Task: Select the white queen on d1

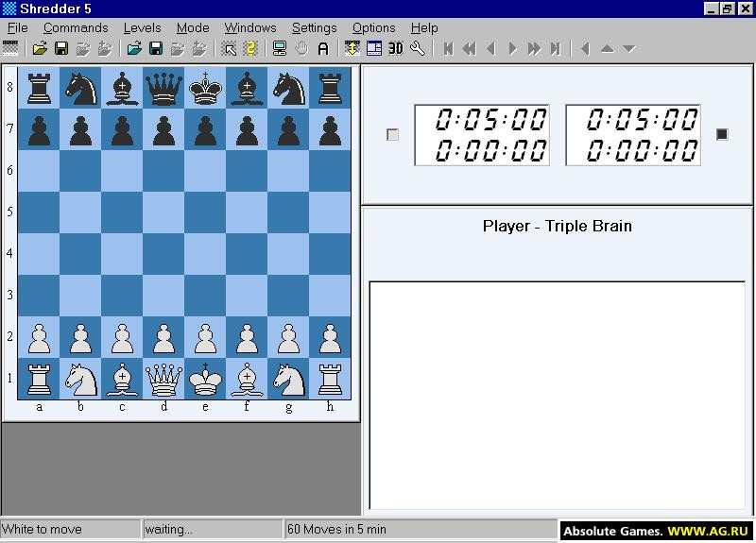Action: click(163, 380)
